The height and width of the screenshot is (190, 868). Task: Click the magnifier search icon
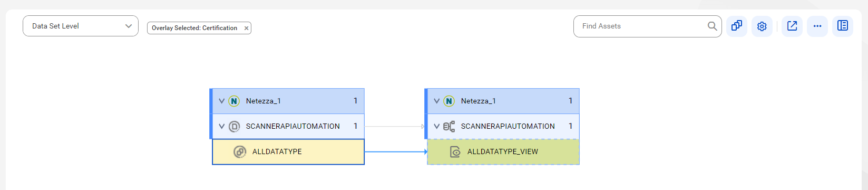click(x=712, y=26)
